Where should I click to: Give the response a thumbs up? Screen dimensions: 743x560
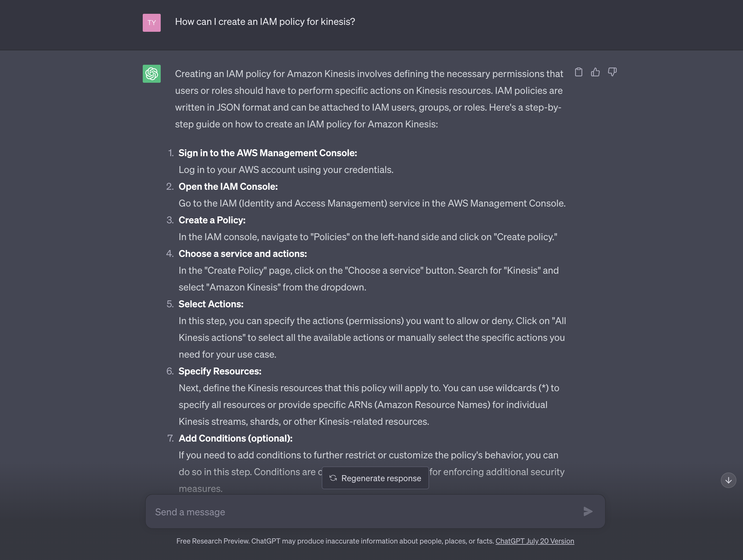tap(595, 72)
